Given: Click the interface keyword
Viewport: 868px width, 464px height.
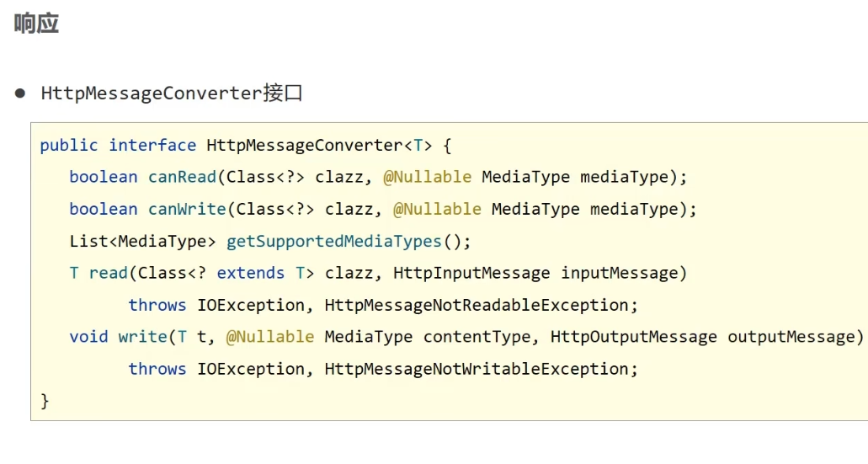Looking at the screenshot, I should pyautogui.click(x=152, y=145).
